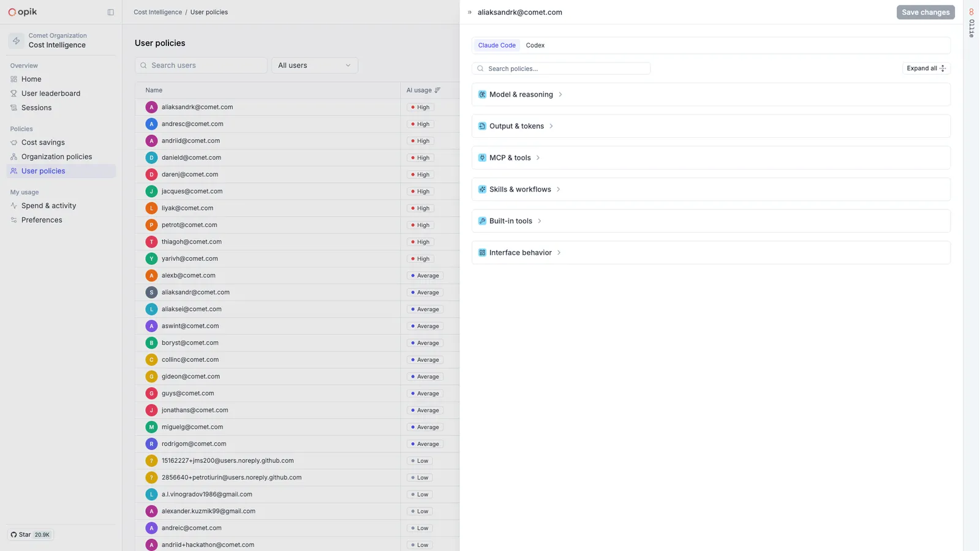
Task: Open the Sessions page label
Action: tap(36, 108)
